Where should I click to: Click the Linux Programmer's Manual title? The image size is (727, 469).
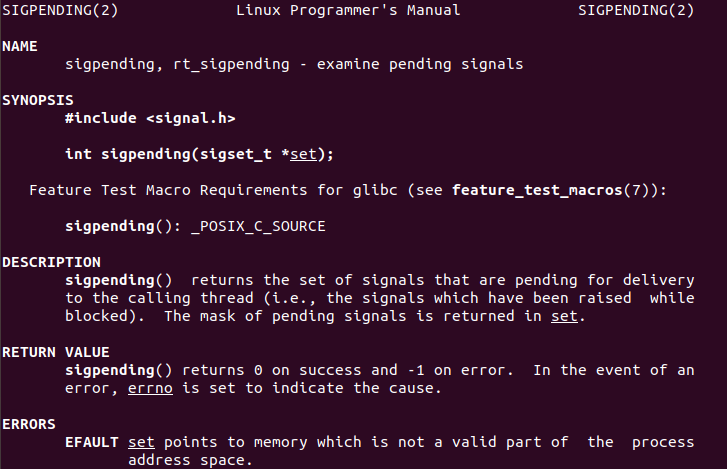[x=348, y=11]
